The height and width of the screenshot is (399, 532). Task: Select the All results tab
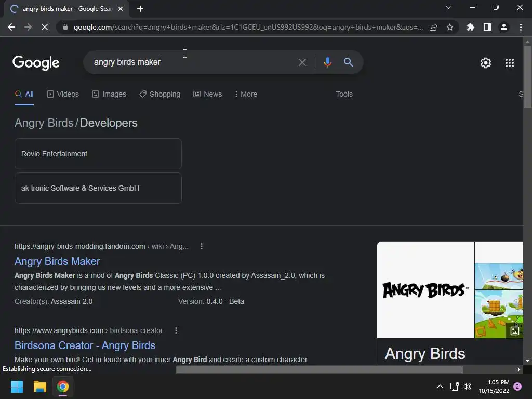(24, 95)
